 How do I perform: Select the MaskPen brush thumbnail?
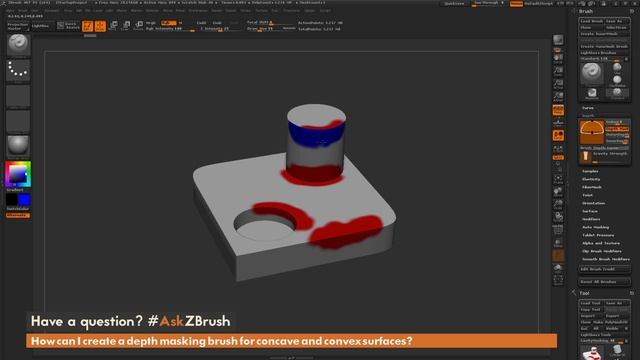pyautogui.click(x=592, y=93)
